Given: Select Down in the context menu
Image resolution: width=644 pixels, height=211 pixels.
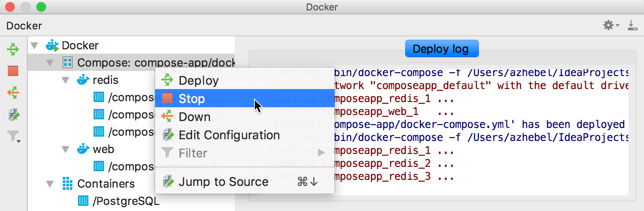Looking at the screenshot, I should pyautogui.click(x=195, y=117).
